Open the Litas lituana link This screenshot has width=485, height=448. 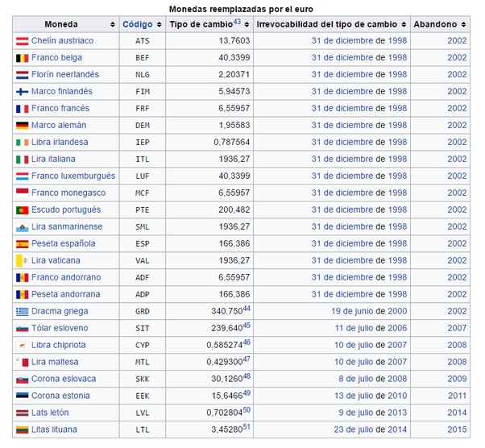[x=54, y=429]
